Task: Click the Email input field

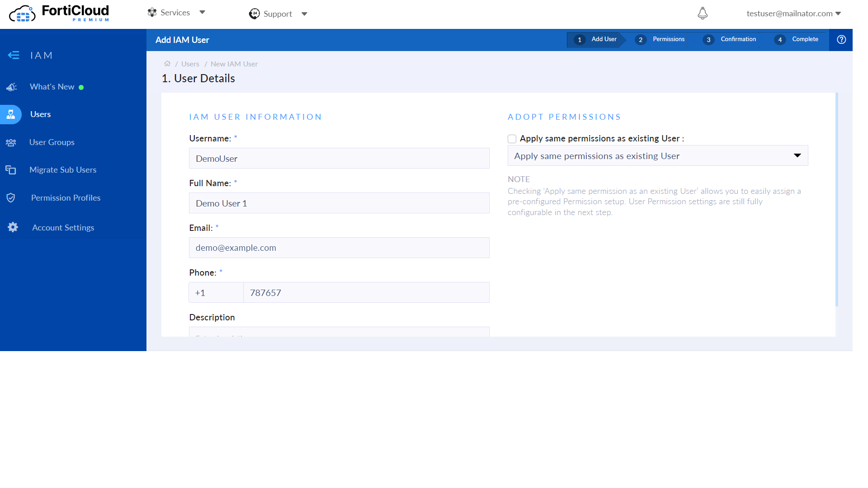Action: pos(339,248)
